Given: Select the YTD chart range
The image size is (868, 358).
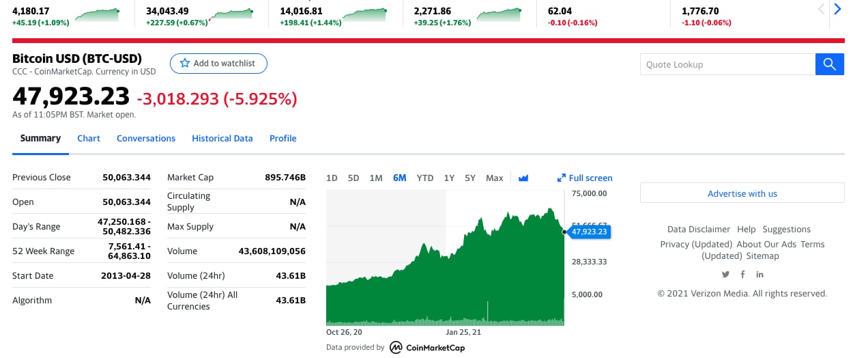Looking at the screenshot, I should tap(425, 178).
